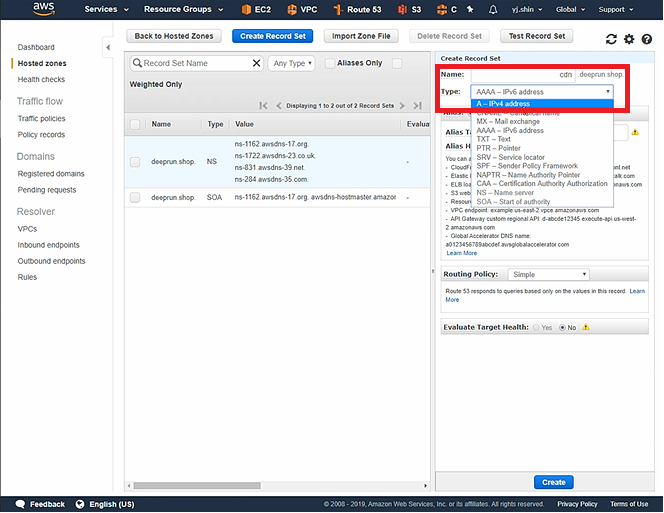This screenshot has width=664, height=513.
Task: Click the pin shortcuts icon
Action: tap(470, 9)
